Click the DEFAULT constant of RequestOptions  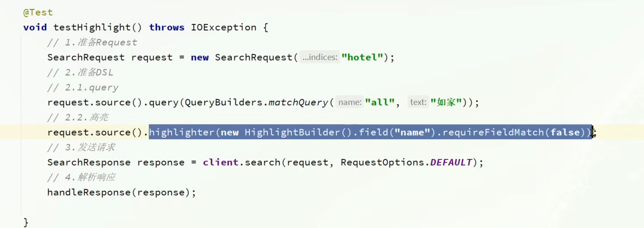coord(451,162)
